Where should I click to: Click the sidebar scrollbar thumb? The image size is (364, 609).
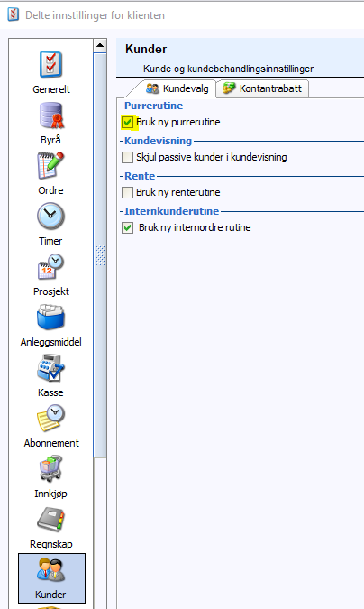tap(100, 255)
